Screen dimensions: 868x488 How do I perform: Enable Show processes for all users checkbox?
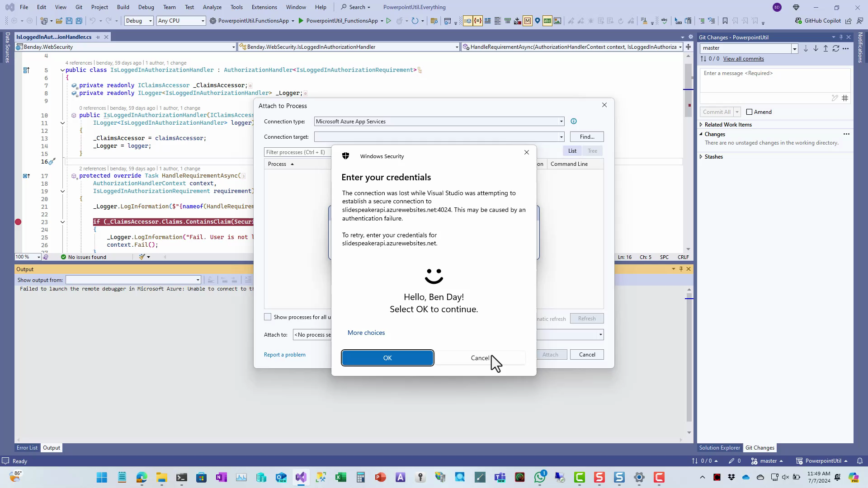(268, 316)
